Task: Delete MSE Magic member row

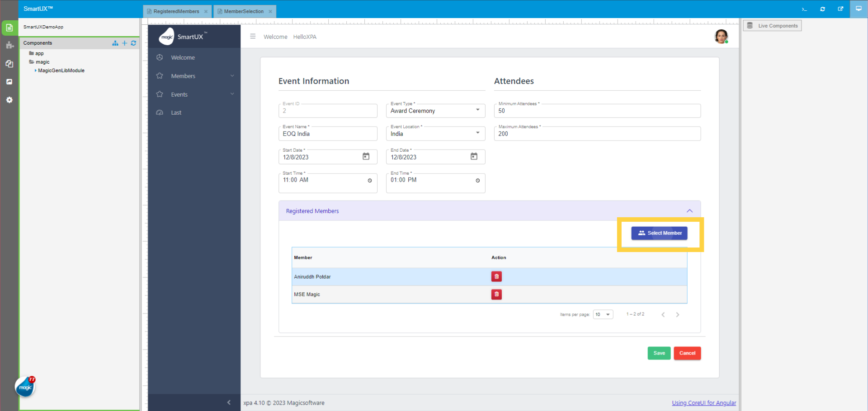Action: (x=496, y=294)
